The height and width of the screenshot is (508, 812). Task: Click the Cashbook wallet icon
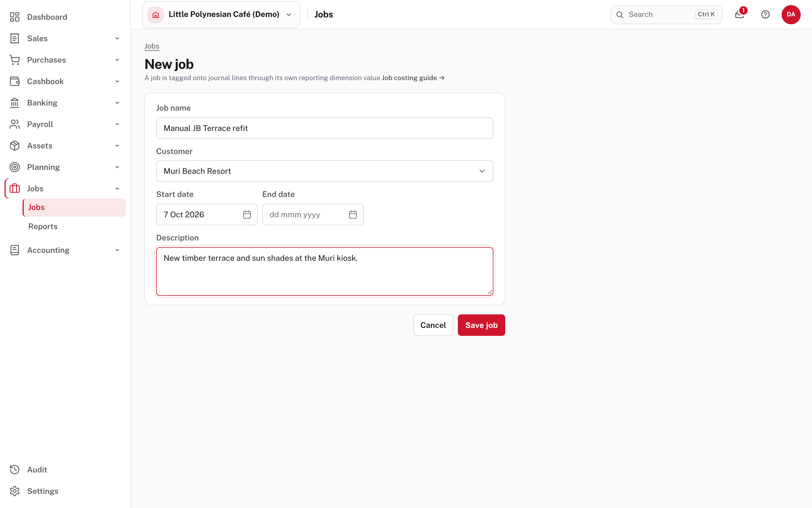(x=14, y=81)
